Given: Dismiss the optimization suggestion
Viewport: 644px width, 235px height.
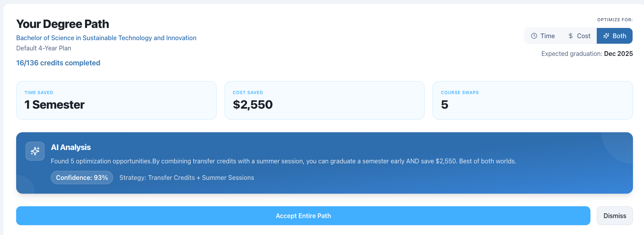Looking at the screenshot, I should coord(614,216).
